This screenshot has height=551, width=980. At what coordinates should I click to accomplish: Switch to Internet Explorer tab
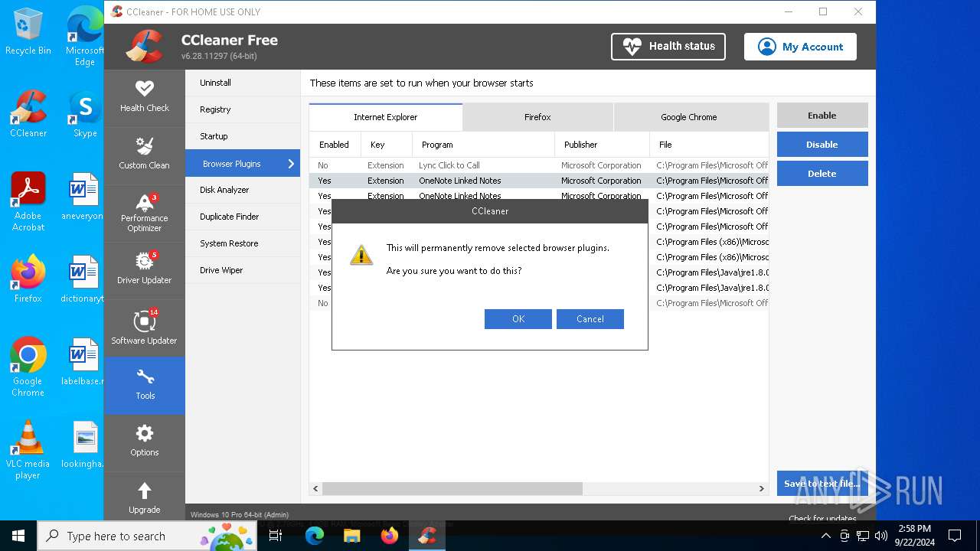click(386, 117)
